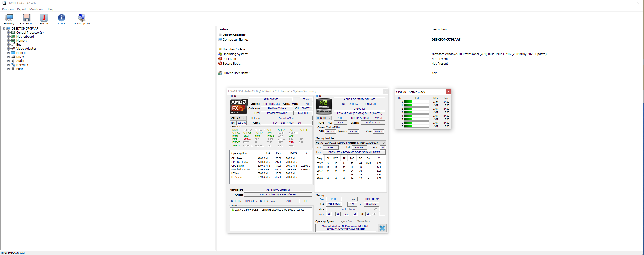Screen dimensions: 644x255
Task: Click the Current User Name people icon
Action: pyautogui.click(x=220, y=73)
